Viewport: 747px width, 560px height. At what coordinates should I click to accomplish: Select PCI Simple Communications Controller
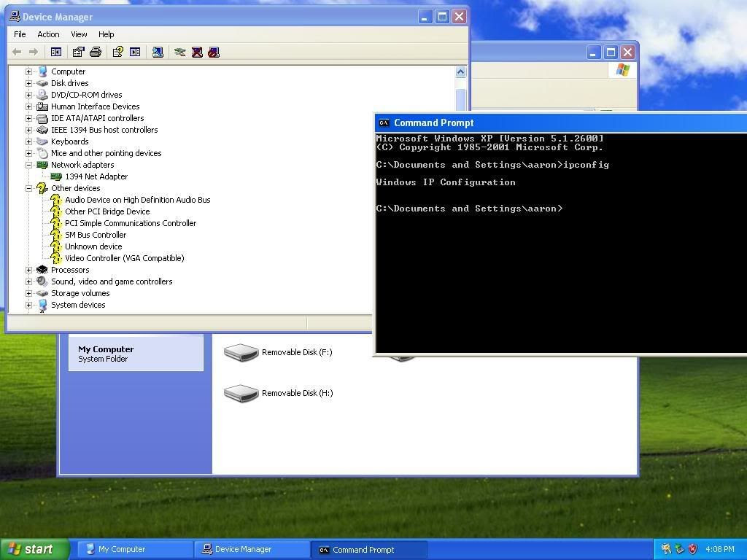coord(131,223)
